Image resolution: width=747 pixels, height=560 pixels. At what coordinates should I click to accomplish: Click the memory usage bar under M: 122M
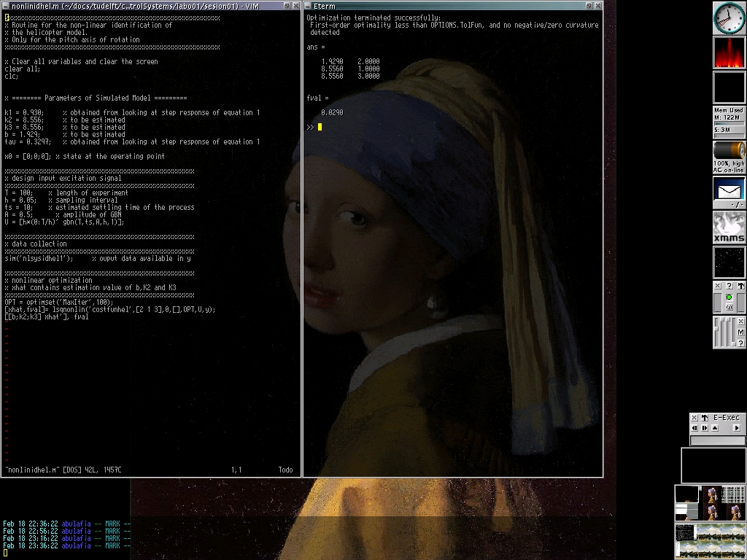729,123
